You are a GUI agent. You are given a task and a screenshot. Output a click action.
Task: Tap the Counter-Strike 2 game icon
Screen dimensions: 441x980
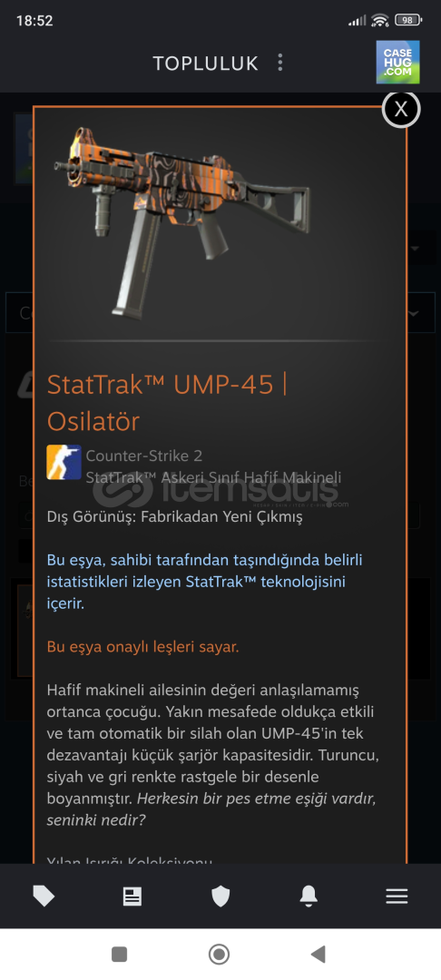pos(64,463)
